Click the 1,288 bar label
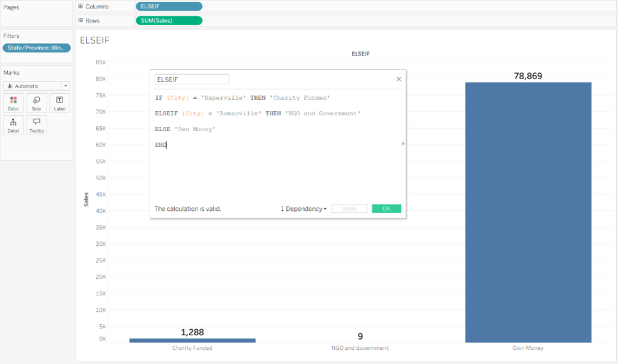Viewport: 618px width, 364px height. [x=193, y=333]
